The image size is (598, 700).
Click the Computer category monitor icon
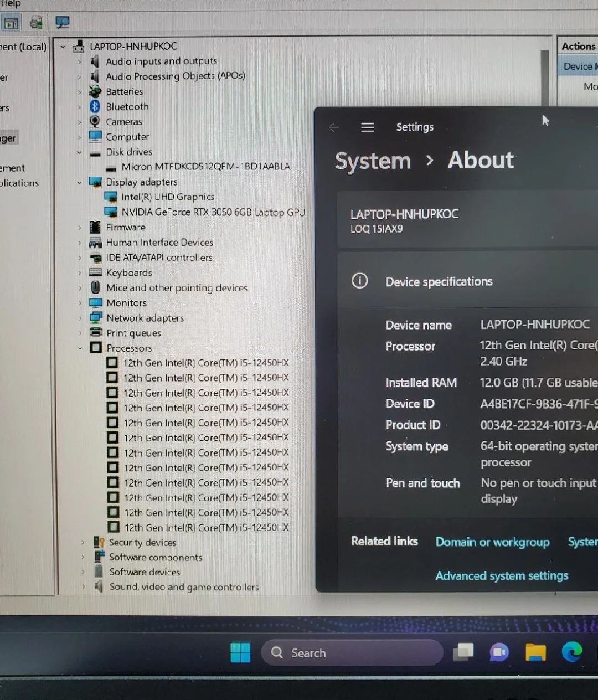click(95, 136)
